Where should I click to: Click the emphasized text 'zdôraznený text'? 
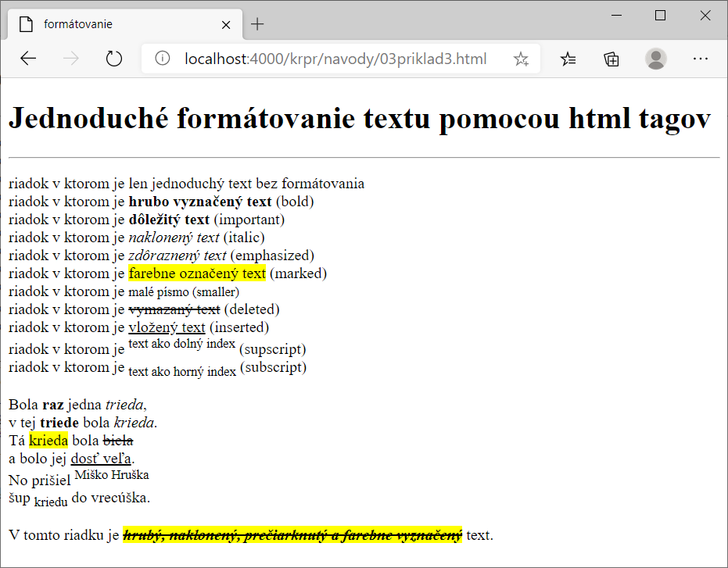(178, 255)
